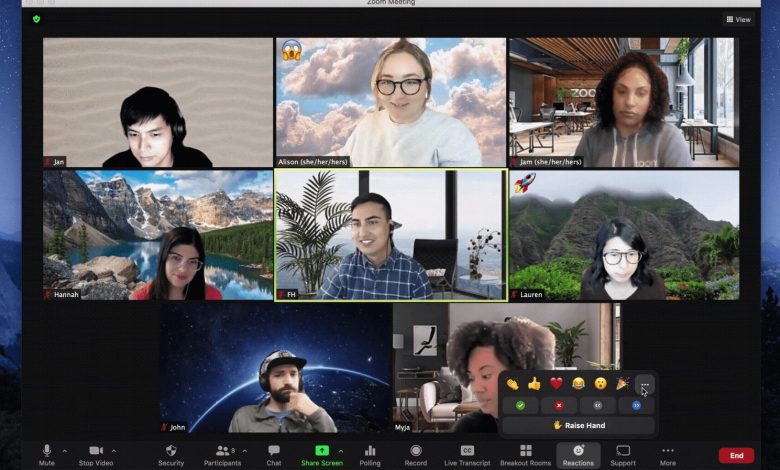780x470 pixels.
Task: Click Raise Hand button
Action: coord(579,425)
